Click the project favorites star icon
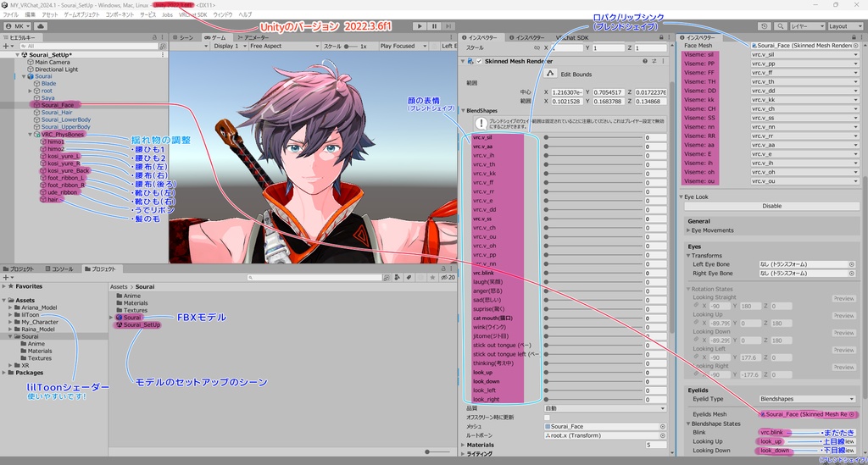This screenshot has height=465, width=868. [432, 278]
